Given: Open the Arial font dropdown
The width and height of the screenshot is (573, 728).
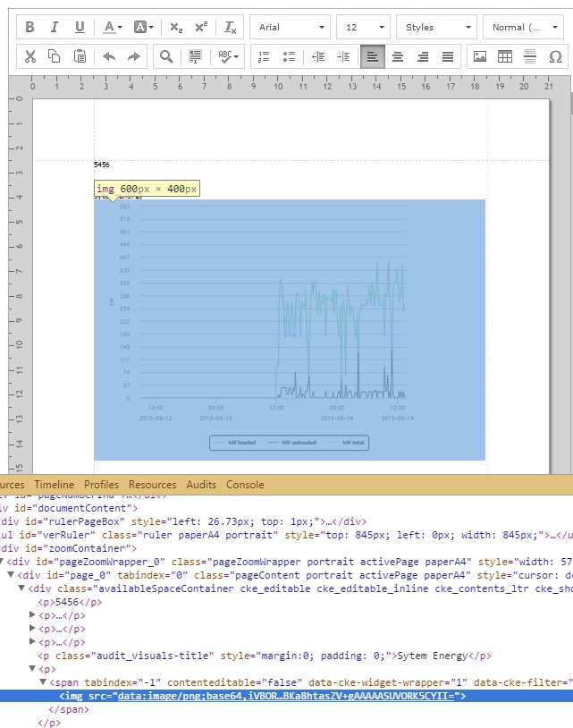Looking at the screenshot, I should click(x=290, y=28).
